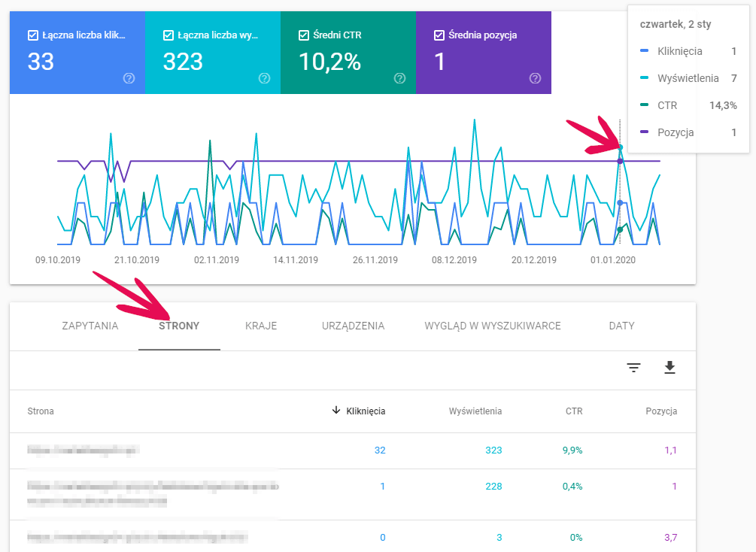Open the Kraje tab
Screen dimensions: 756x552
261,326
